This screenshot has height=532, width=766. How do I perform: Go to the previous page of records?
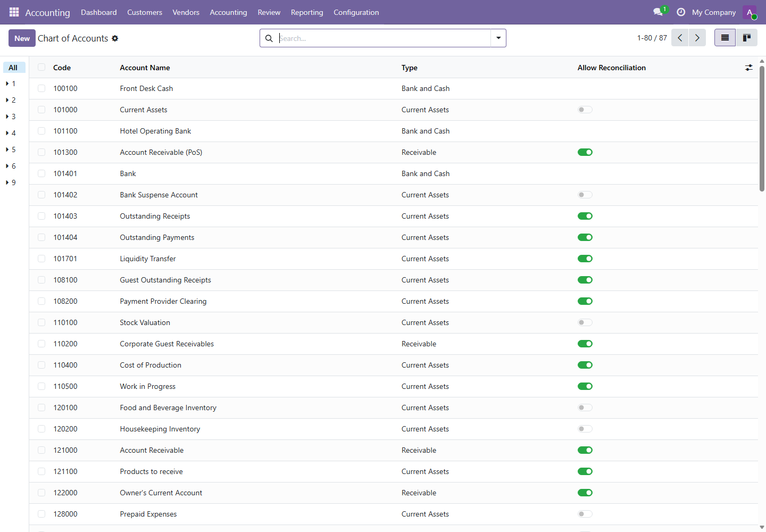point(680,38)
